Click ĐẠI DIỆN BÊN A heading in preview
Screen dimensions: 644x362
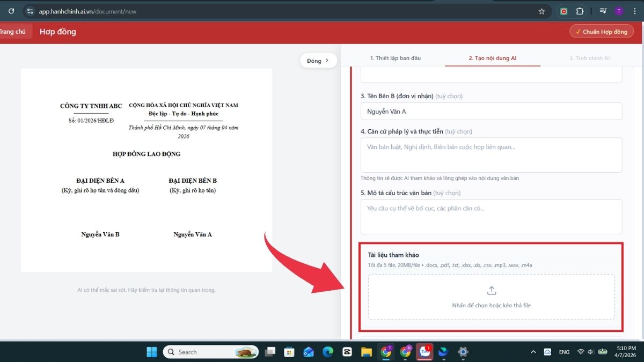point(100,181)
